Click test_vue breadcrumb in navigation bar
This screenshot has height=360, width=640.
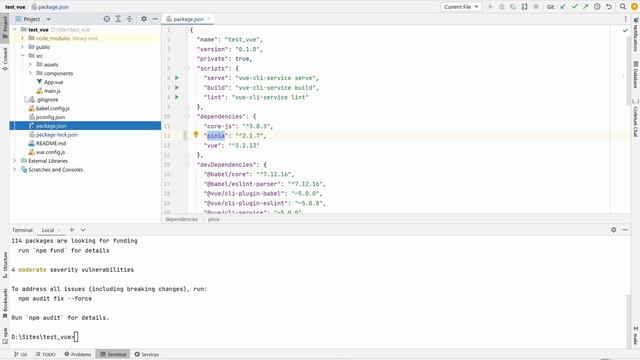[x=15, y=7]
